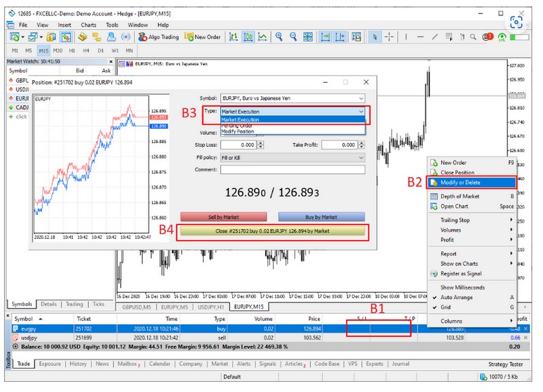Image resolution: width=543 pixels, height=392 pixels.
Task: Click the green LVL icon
Action: (502, 37)
